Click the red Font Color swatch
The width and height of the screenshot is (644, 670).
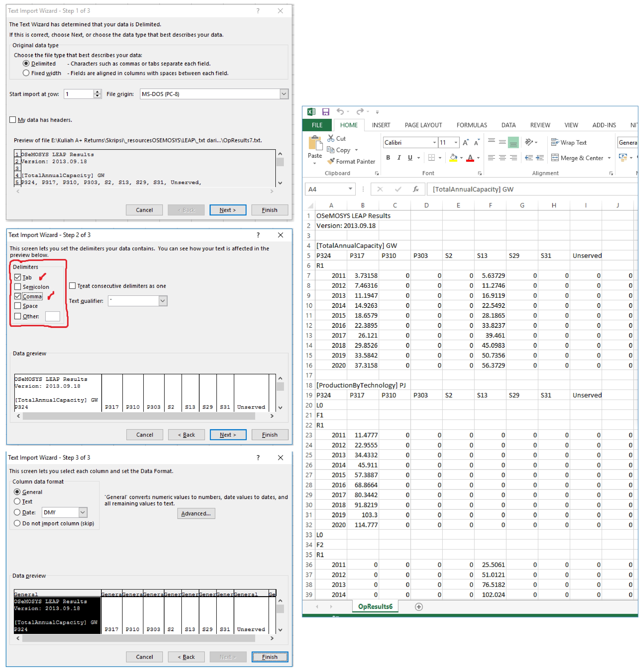[470, 158]
